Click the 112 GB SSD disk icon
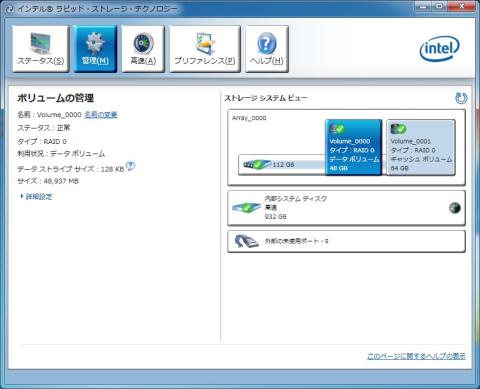Viewport: 480px width, 389px height. click(257, 164)
